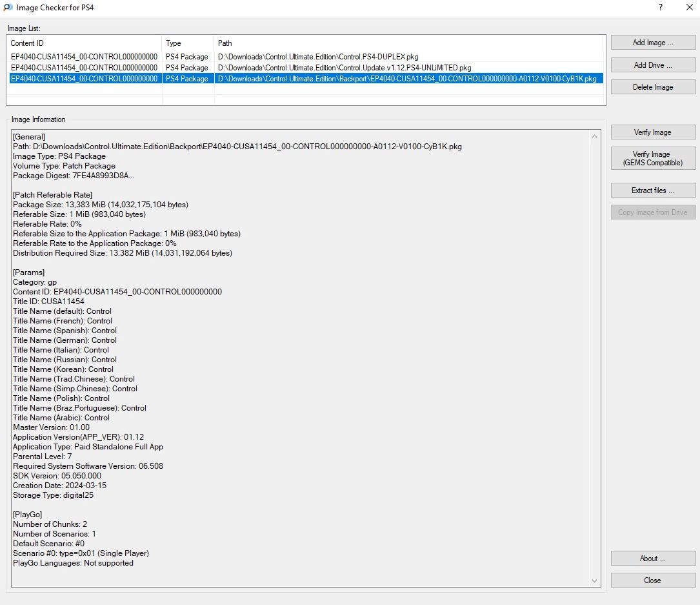Open Extract files dialog
Viewport: 700px width, 605px height.
pyautogui.click(x=653, y=190)
